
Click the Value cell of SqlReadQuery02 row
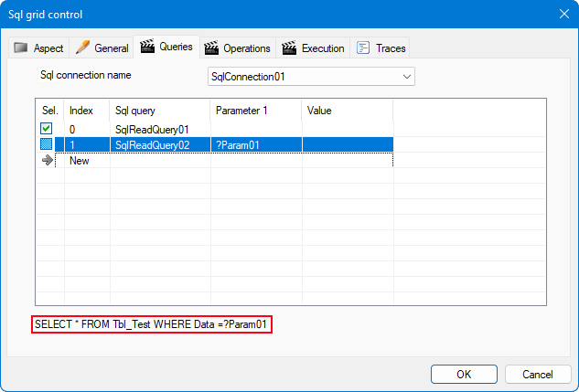[x=347, y=144]
